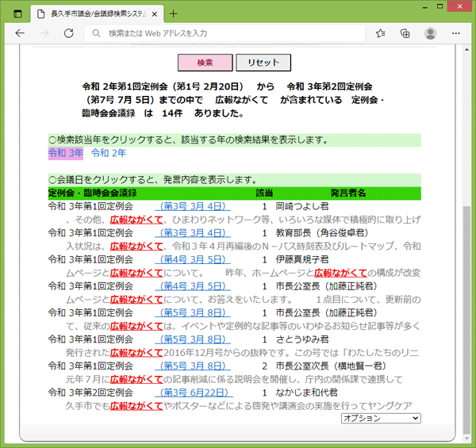This screenshot has width=476, height=448.
Task: Click the browser forward arrow
Action: tap(44, 33)
